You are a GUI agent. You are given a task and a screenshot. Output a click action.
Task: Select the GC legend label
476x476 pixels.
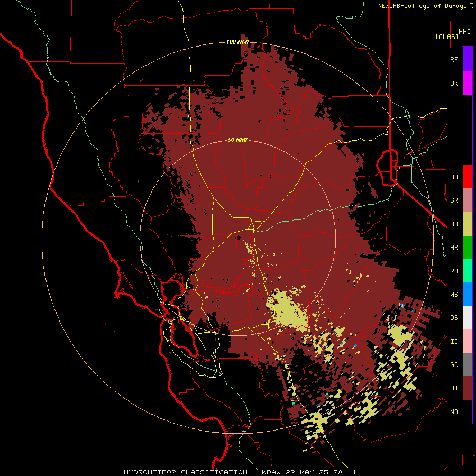(454, 364)
